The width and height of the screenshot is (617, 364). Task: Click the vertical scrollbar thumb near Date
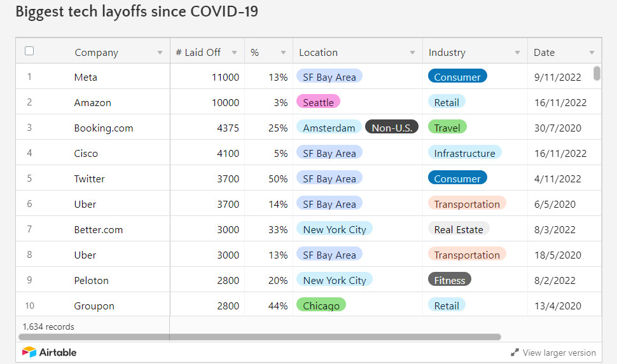(597, 73)
